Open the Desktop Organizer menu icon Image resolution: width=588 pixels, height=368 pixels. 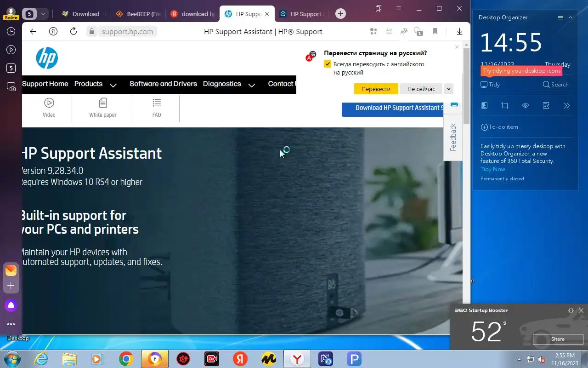pyautogui.click(x=560, y=17)
